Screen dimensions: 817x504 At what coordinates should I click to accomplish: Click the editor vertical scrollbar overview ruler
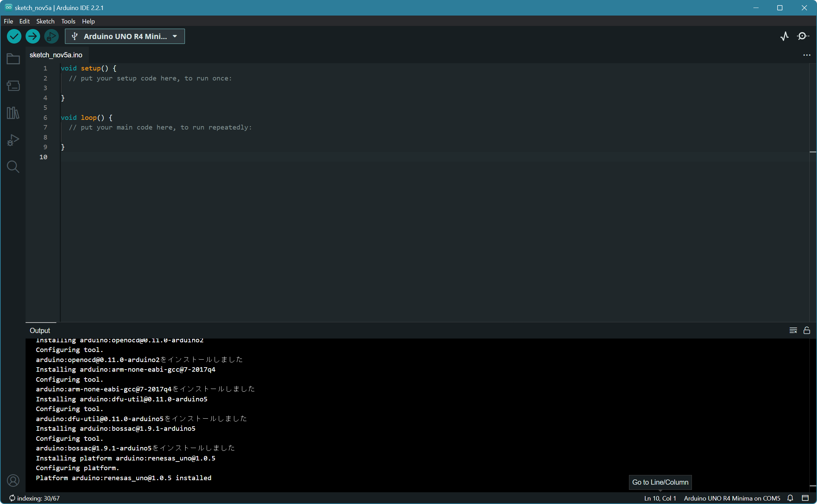(813, 192)
